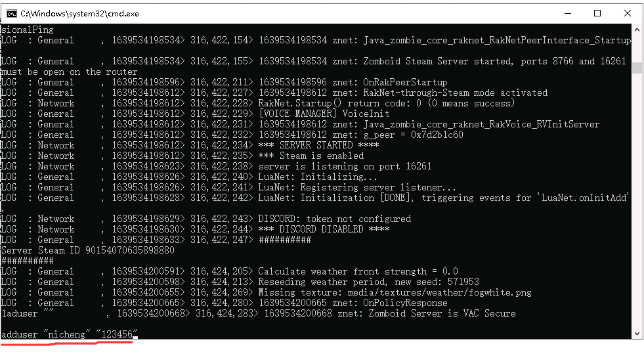Click the scrollbar up arrow
This screenshot has height=354, width=644.
click(637, 30)
